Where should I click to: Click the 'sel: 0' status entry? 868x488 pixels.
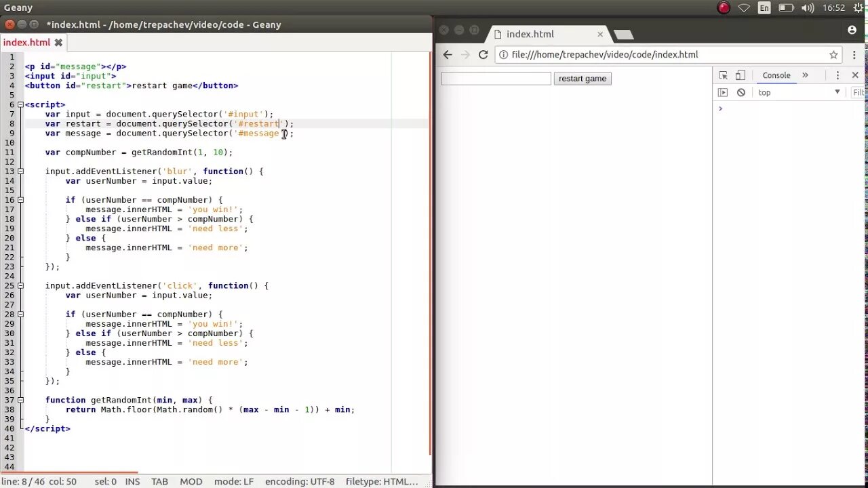point(106,481)
